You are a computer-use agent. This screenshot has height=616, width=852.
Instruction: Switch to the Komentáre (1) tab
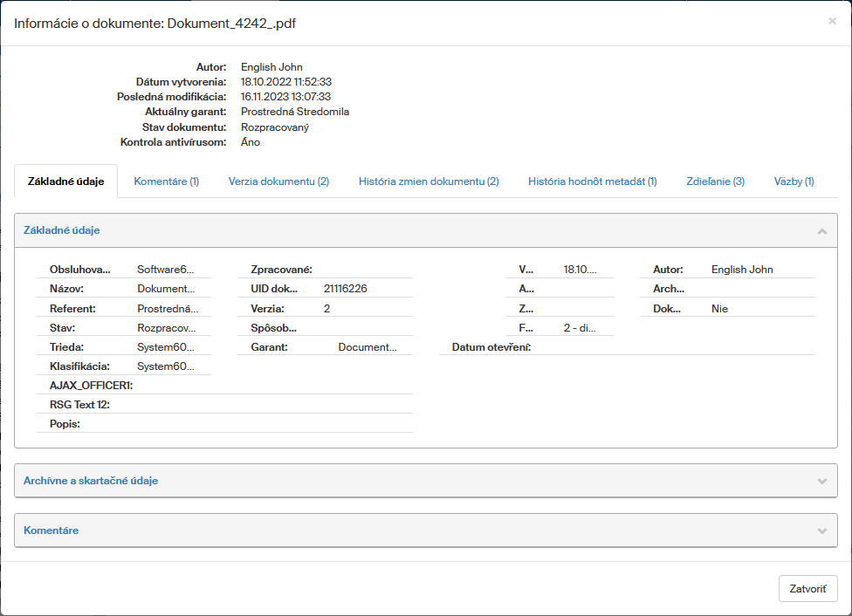166,181
